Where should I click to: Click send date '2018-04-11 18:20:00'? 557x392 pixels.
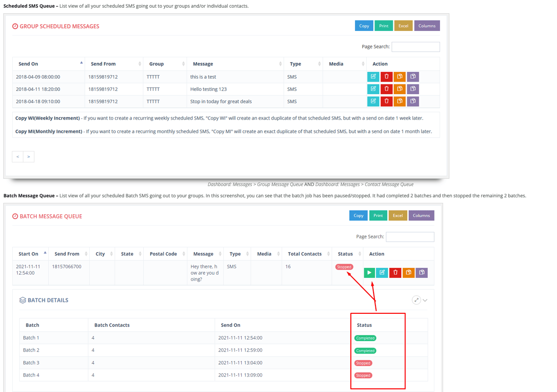coord(38,89)
